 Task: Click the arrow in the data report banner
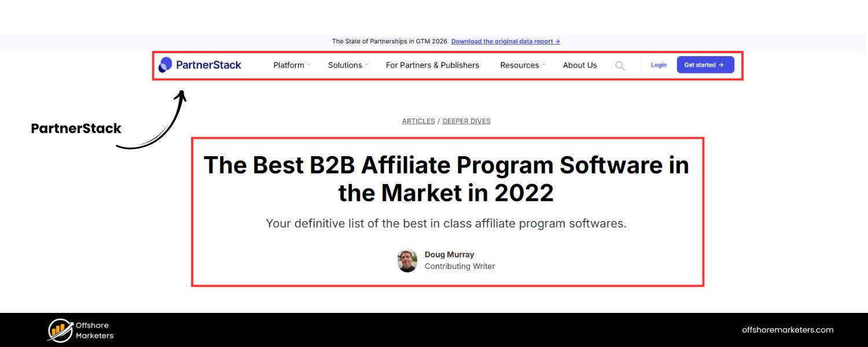(x=557, y=41)
